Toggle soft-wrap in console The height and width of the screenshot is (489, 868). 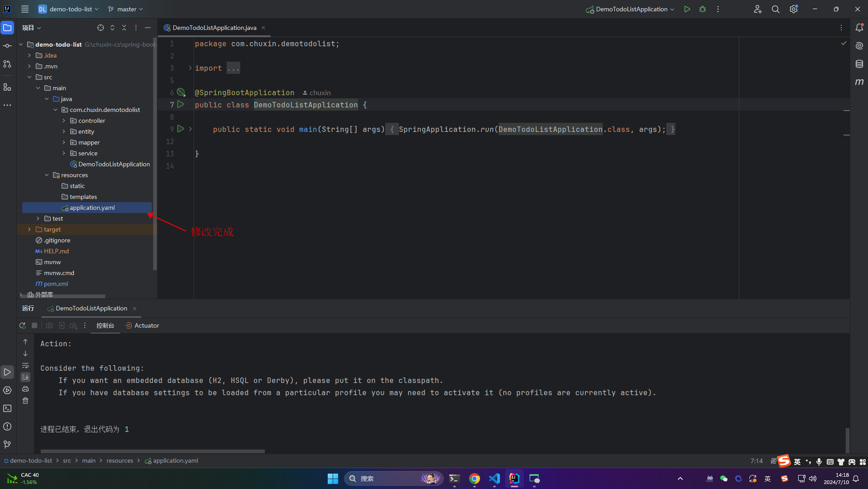coord(25,365)
